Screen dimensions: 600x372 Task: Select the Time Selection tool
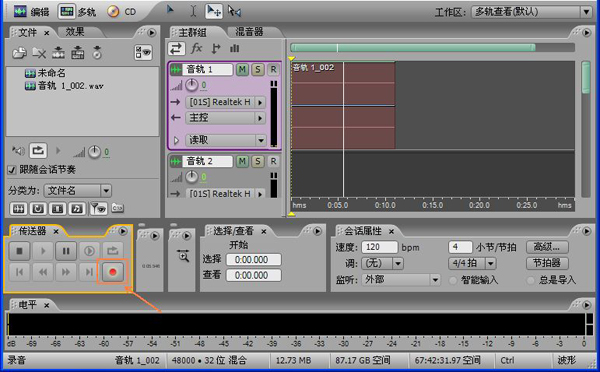193,11
